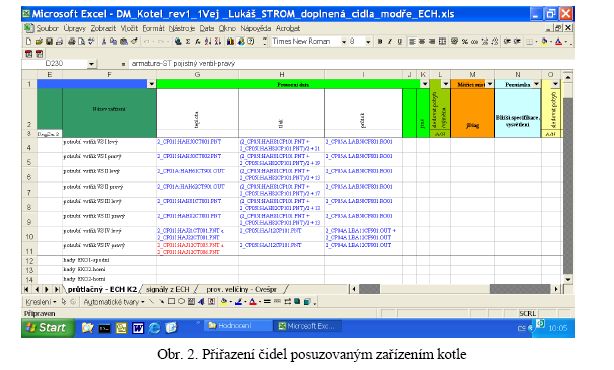Screen dimensions: 614x370
Task: Click the Open file icon
Action: click(x=39, y=41)
